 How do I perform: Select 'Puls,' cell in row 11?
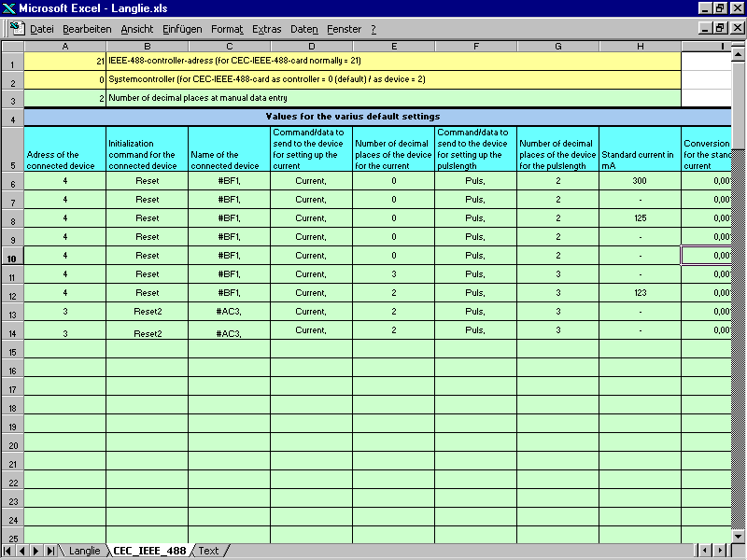pos(476,274)
